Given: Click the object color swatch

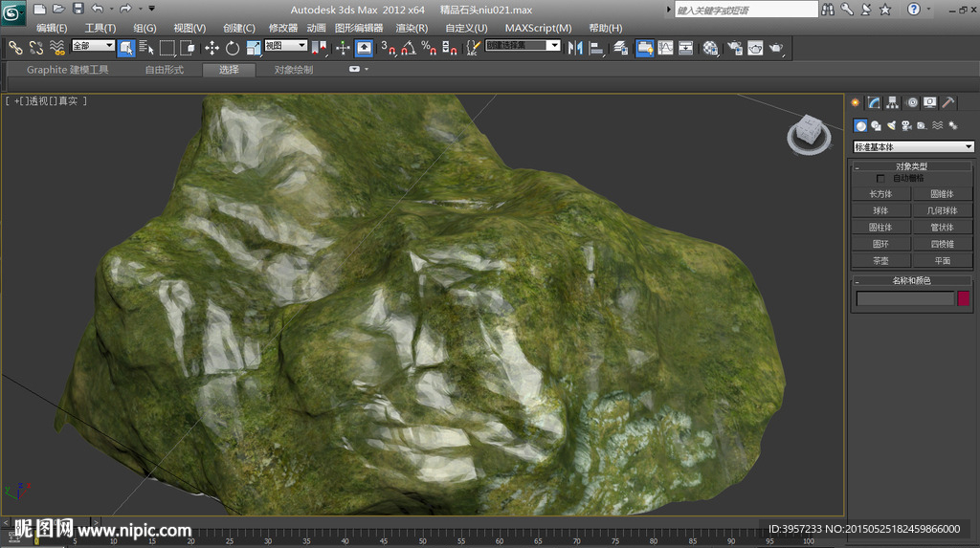Looking at the screenshot, I should coord(963,298).
